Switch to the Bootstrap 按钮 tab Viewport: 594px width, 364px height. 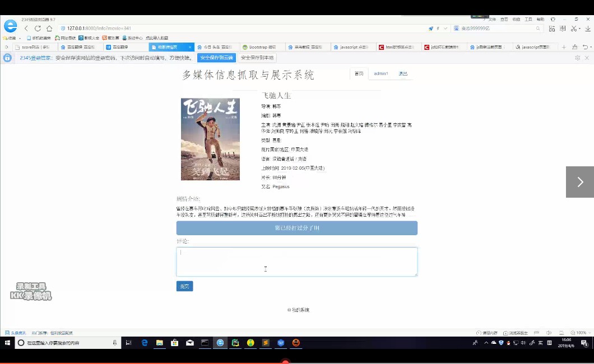[x=262, y=47]
